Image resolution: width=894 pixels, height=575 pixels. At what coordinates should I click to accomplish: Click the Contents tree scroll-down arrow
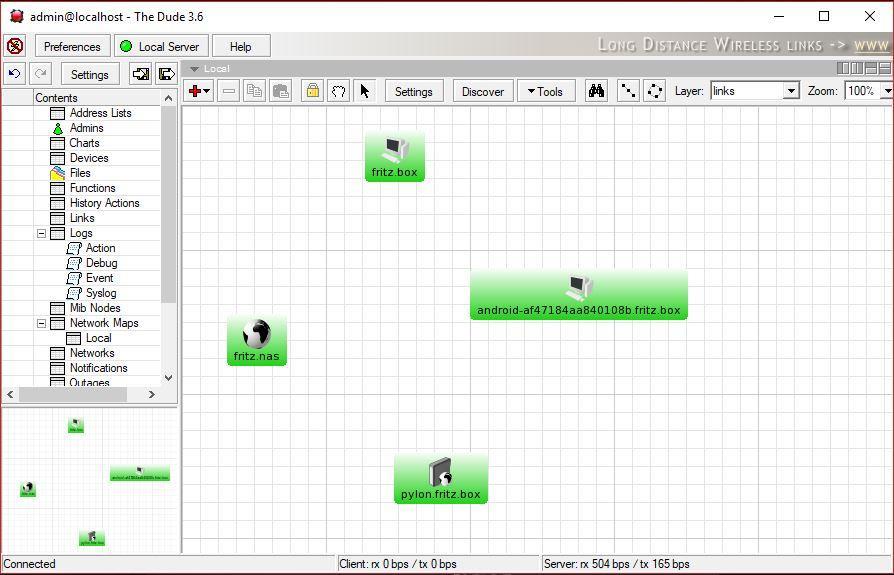pyautogui.click(x=168, y=378)
